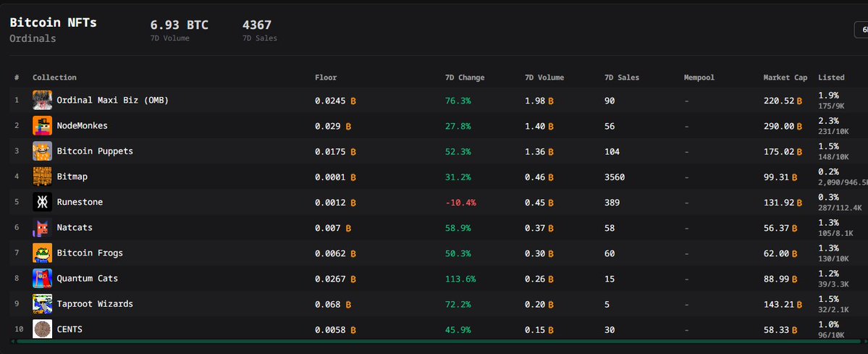This screenshot has width=868, height=354.
Task: Open the Ordinal Maxi Biz collection thumbnail
Action: tap(43, 101)
